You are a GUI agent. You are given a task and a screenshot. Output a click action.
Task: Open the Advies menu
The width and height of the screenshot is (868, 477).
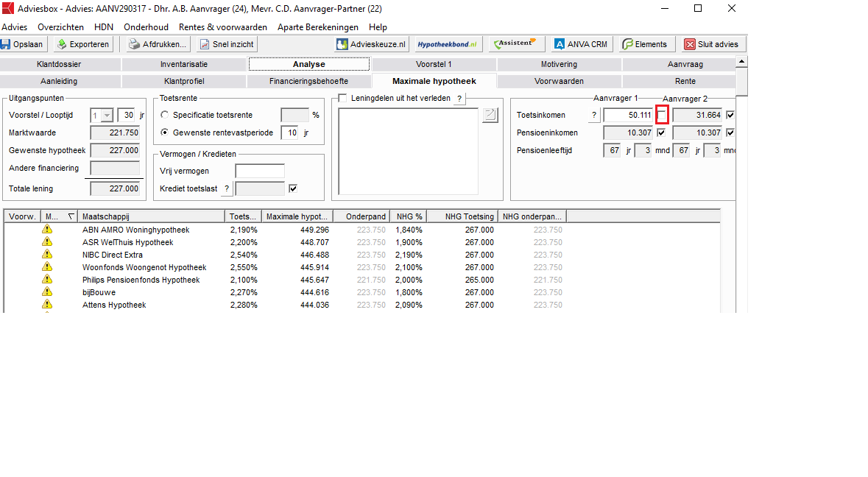pos(15,27)
